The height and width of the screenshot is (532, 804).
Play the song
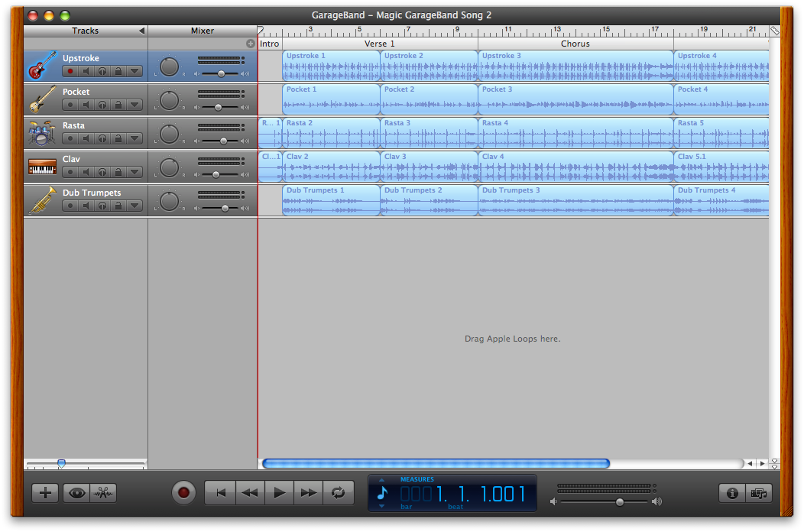coord(279,493)
